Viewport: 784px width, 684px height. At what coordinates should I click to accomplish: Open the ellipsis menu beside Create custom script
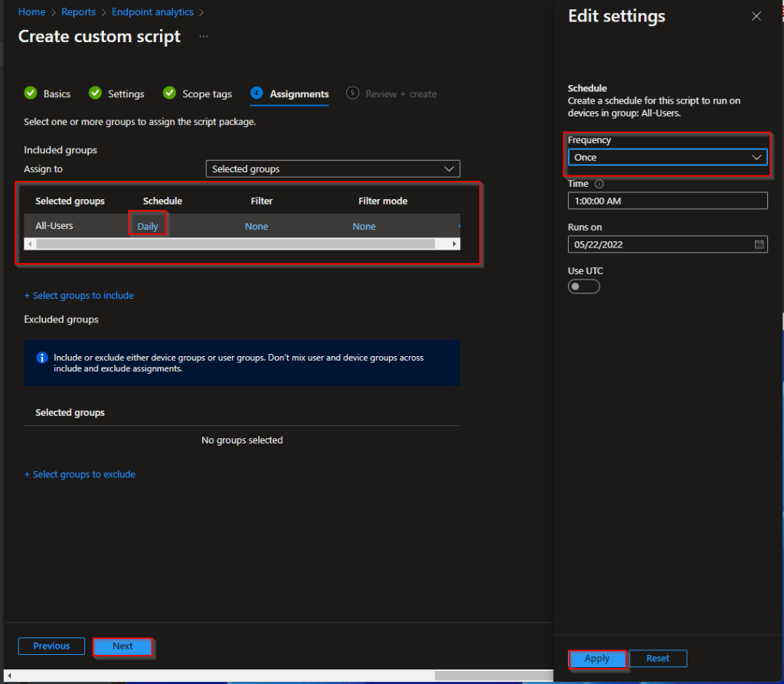[204, 36]
